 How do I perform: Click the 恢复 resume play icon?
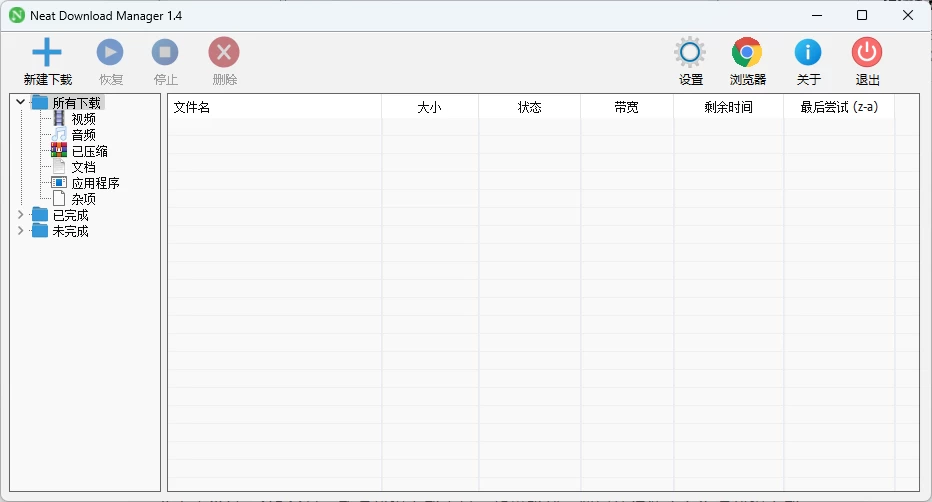(x=110, y=53)
